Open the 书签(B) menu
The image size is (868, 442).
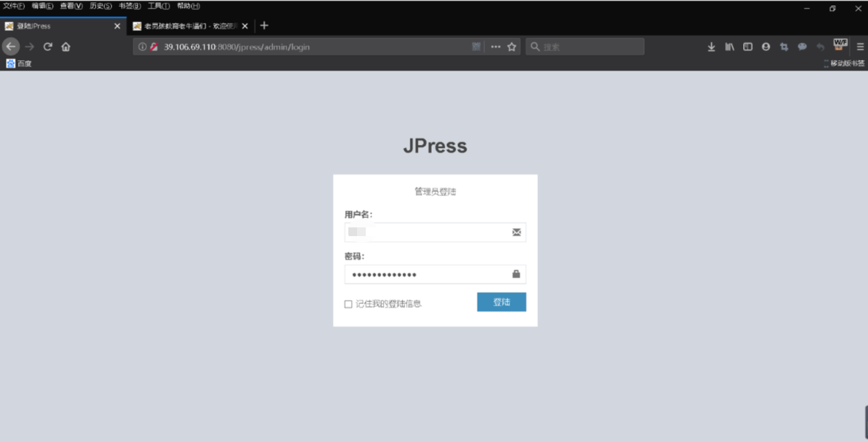tap(129, 6)
